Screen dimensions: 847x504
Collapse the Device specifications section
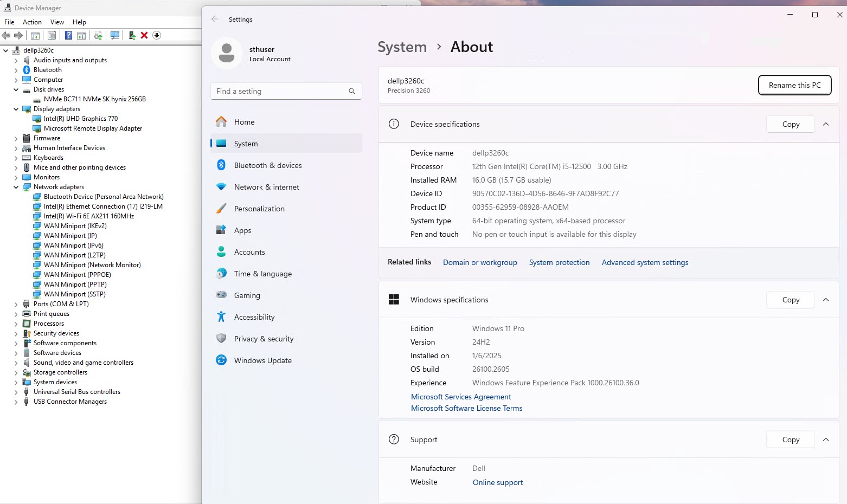(x=826, y=124)
